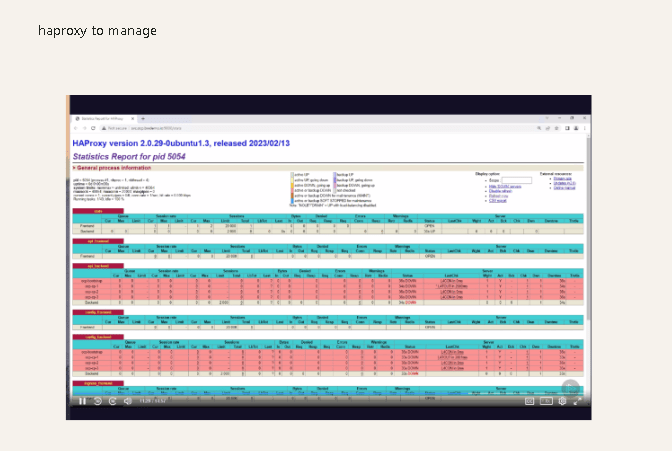Maximize the browser window in the video
This screenshot has width=672, height=451.
click(572, 118)
